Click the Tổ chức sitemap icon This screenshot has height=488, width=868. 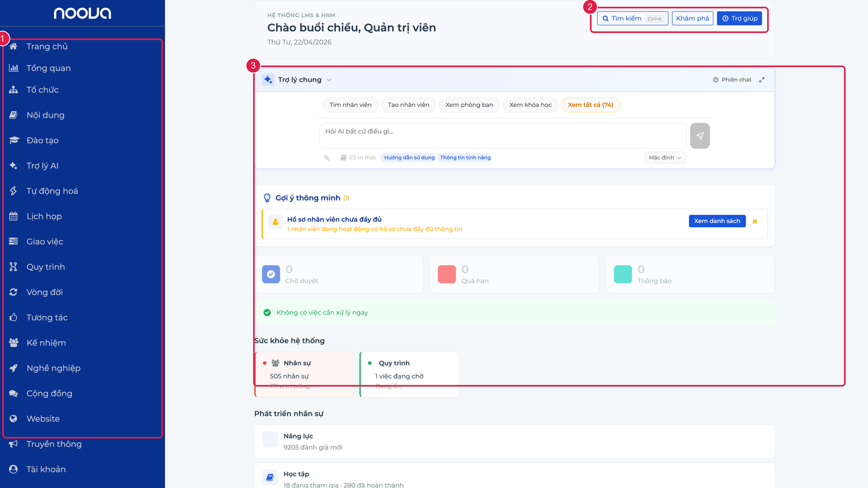pos(14,89)
